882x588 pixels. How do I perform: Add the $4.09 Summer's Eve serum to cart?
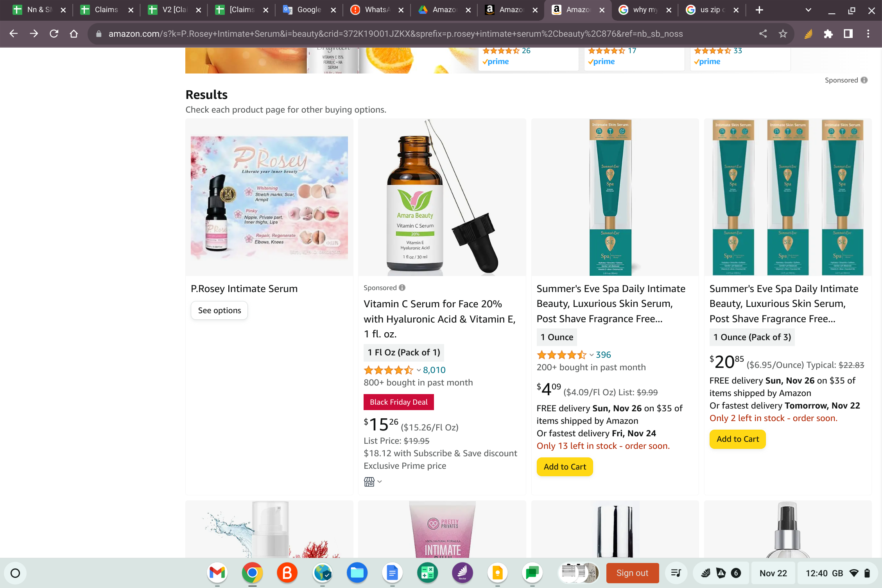(x=565, y=467)
